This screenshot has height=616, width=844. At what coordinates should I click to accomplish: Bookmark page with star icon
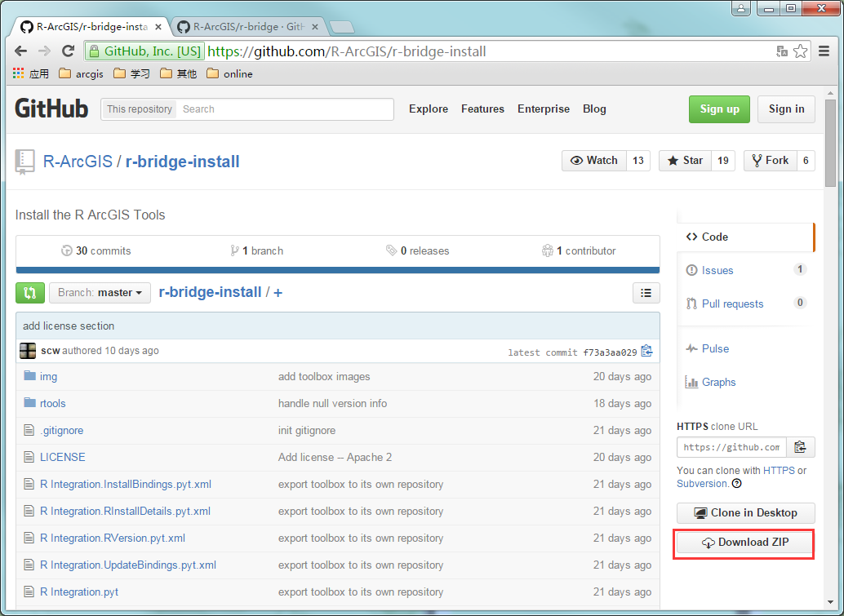pyautogui.click(x=801, y=51)
